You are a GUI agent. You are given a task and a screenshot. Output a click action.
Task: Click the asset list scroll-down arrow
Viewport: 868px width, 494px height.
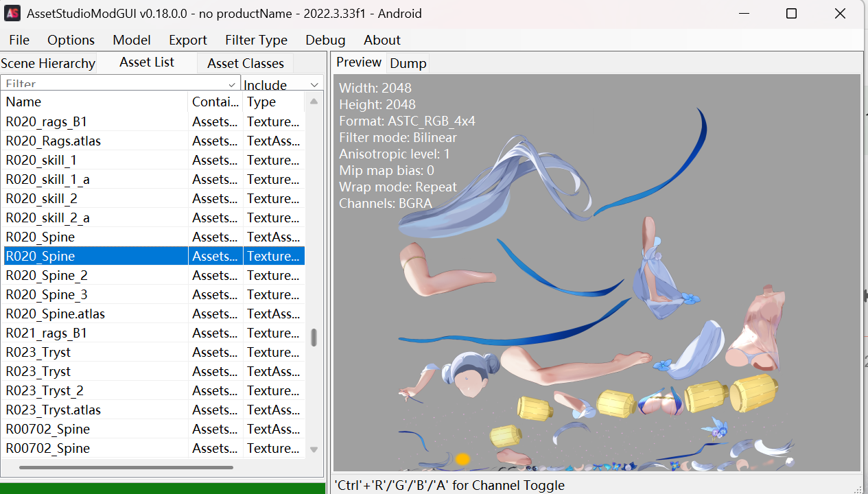click(x=314, y=450)
